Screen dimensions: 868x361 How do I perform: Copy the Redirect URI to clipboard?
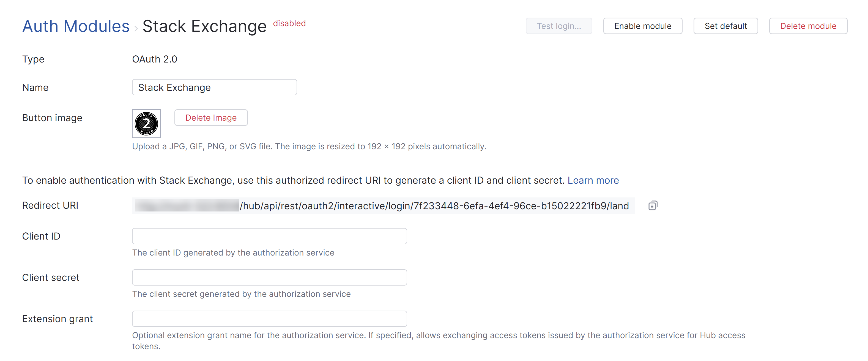click(x=652, y=205)
